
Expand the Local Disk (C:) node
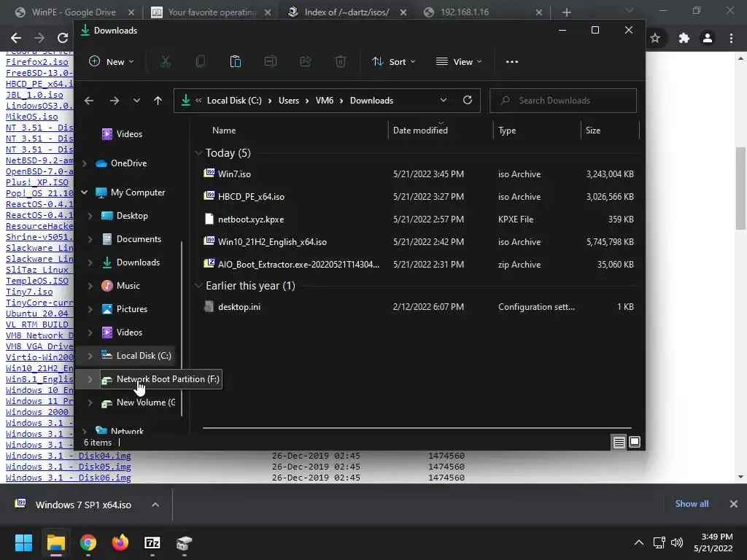[90, 356]
